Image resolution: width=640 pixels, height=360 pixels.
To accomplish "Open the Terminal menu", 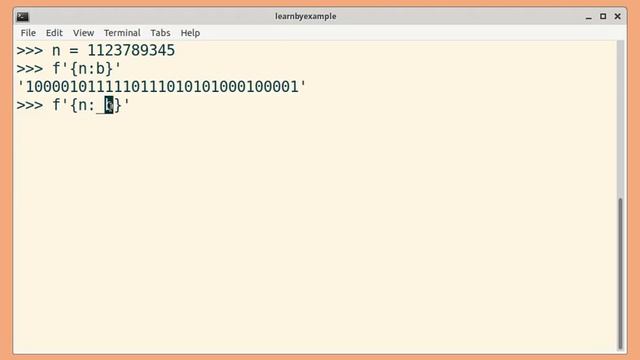I will point(122,33).
